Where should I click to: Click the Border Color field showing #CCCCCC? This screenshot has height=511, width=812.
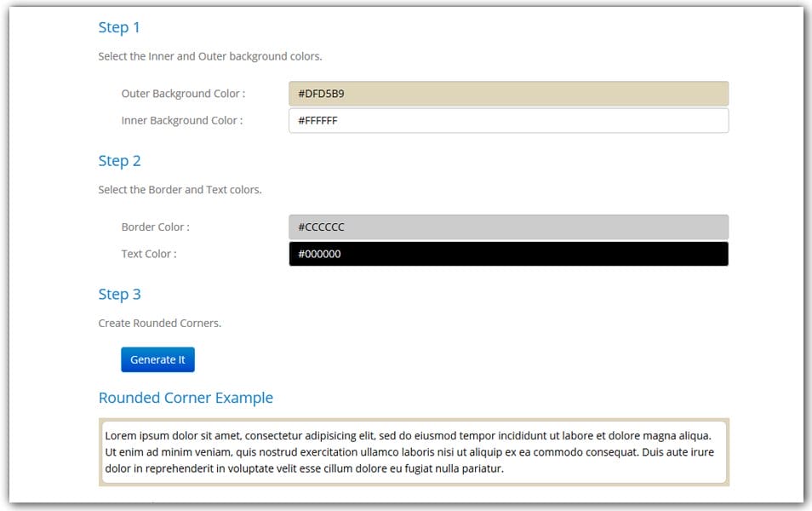coord(506,227)
